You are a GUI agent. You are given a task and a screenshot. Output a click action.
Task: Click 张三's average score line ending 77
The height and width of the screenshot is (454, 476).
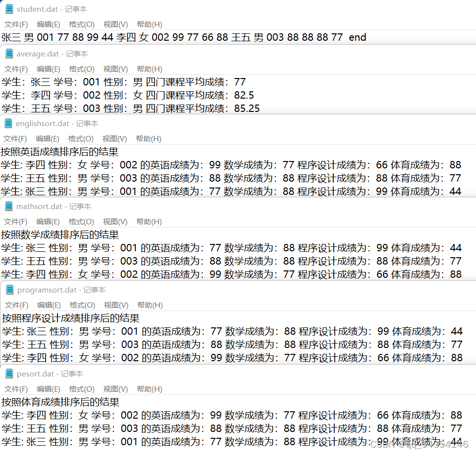[124, 82]
